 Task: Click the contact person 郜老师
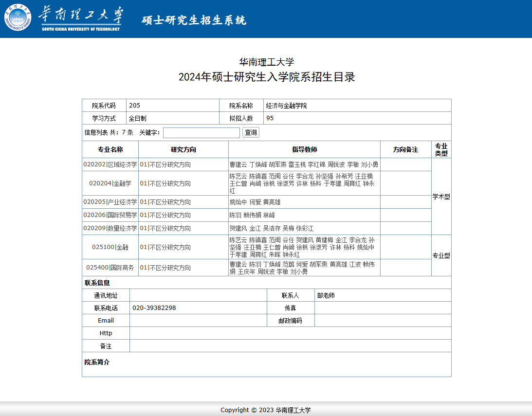click(x=326, y=295)
